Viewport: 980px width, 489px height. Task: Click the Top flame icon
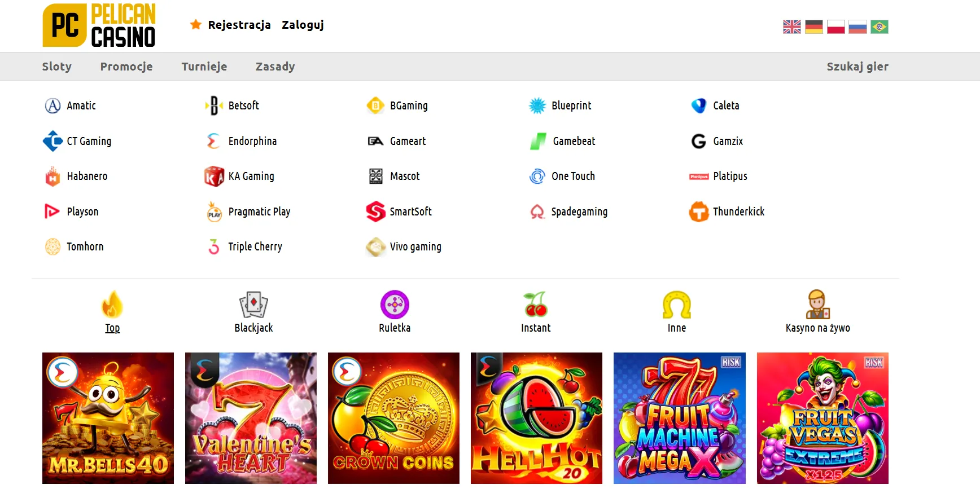pyautogui.click(x=112, y=305)
